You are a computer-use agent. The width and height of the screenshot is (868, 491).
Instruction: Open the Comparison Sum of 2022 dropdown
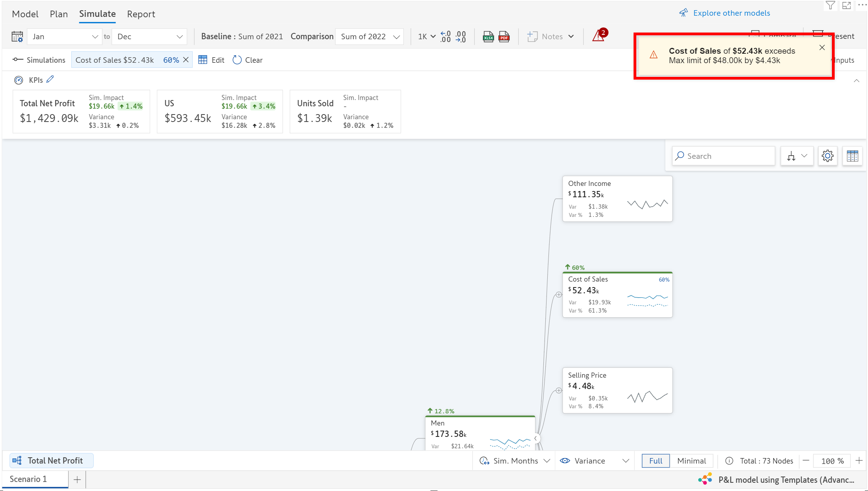pyautogui.click(x=369, y=36)
